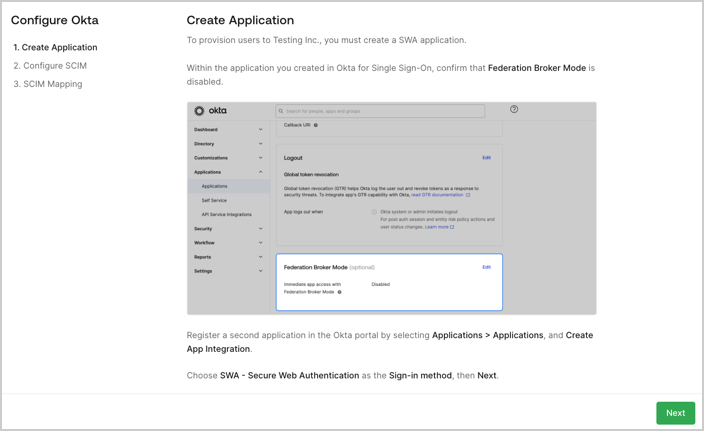The height and width of the screenshot is (431, 704).
Task: Expand the Workflow chevron in Okta sidebar
Action: pyautogui.click(x=260, y=242)
